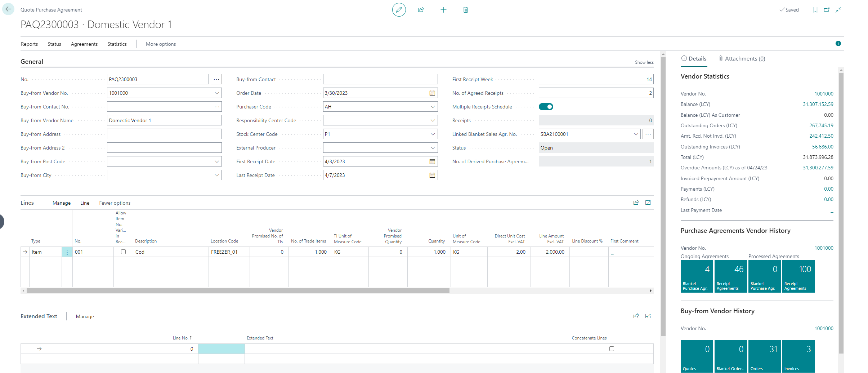Open Balance (LCY) value link

tap(818, 104)
